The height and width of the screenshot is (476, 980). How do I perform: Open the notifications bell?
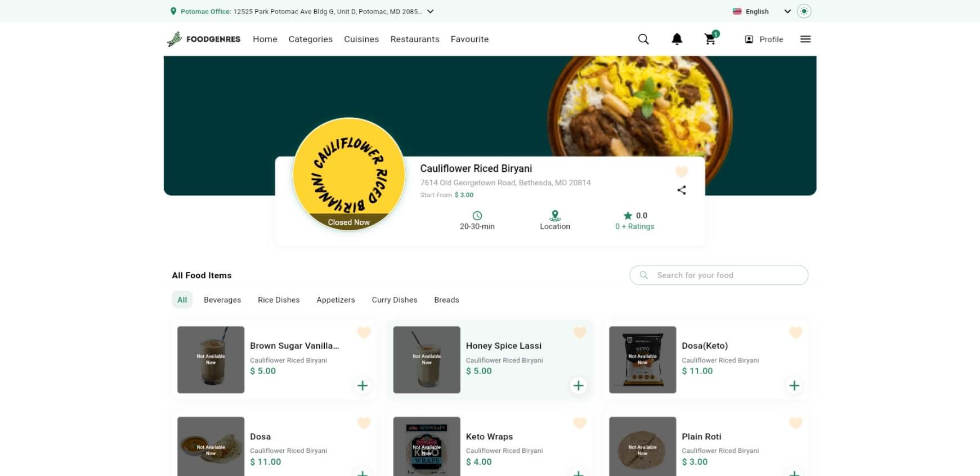[677, 39]
